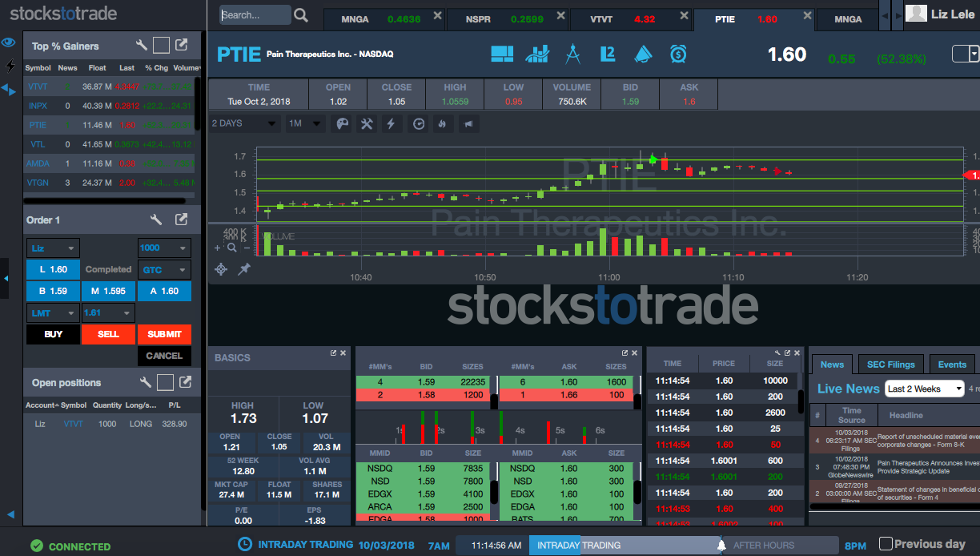
Task: Toggle the Open positions square checkbox
Action: 165,382
